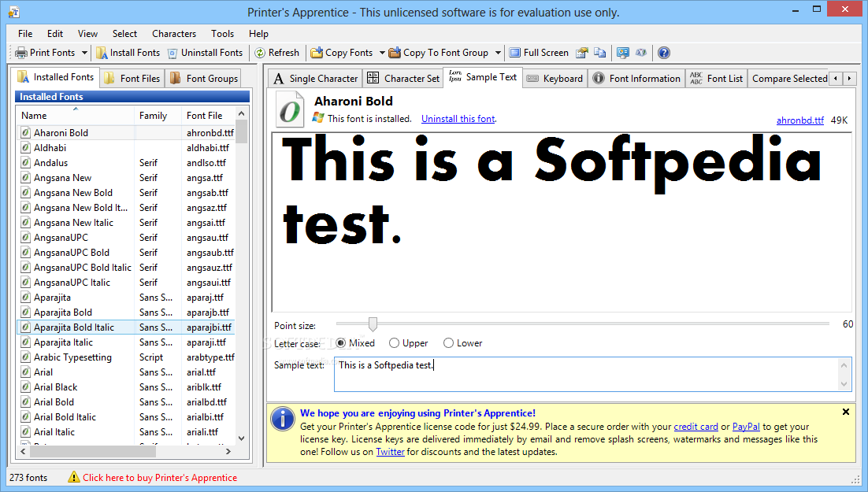Click the Single Character 'A' icon
868x492 pixels.
[x=279, y=79]
